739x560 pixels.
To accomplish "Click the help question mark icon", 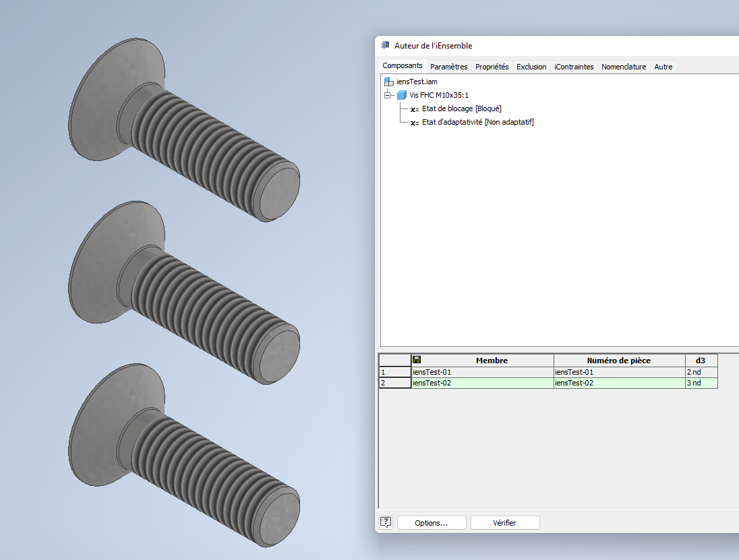I will [385, 522].
